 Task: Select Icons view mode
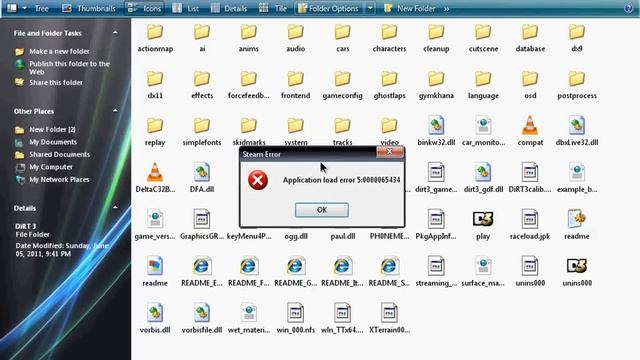(x=144, y=8)
